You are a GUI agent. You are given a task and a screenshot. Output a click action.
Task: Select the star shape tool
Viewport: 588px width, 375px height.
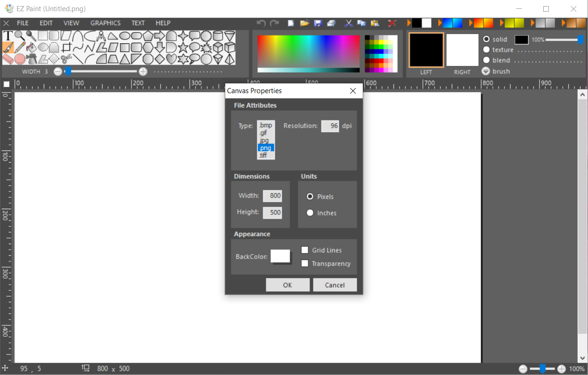pos(183,47)
